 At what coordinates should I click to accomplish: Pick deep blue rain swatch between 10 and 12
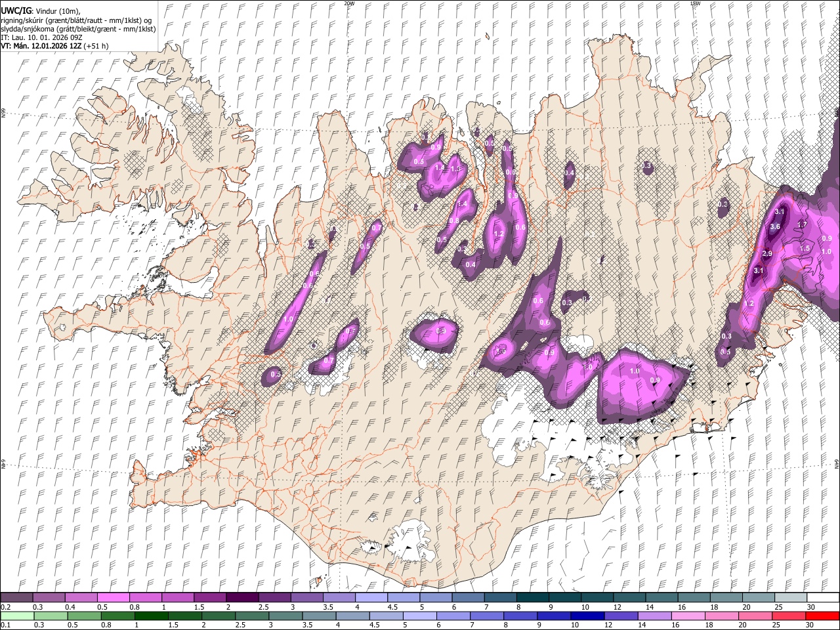tap(587, 616)
